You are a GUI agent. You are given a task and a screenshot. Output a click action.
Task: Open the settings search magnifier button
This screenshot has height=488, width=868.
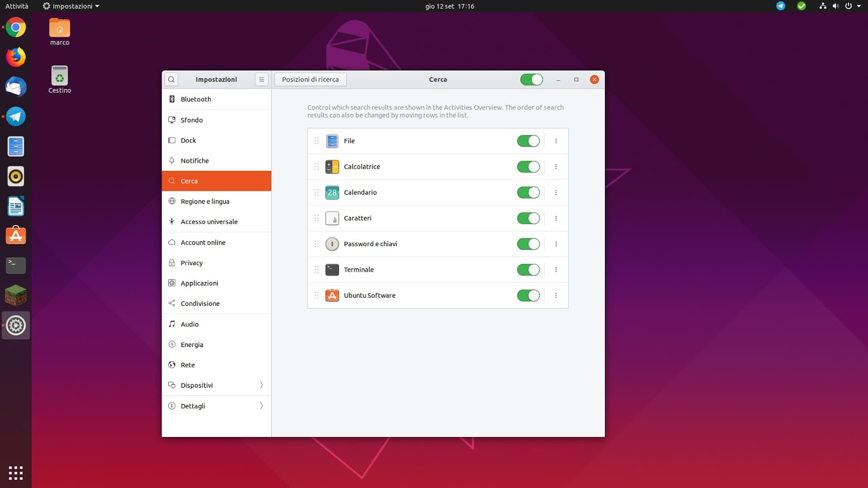click(171, 80)
